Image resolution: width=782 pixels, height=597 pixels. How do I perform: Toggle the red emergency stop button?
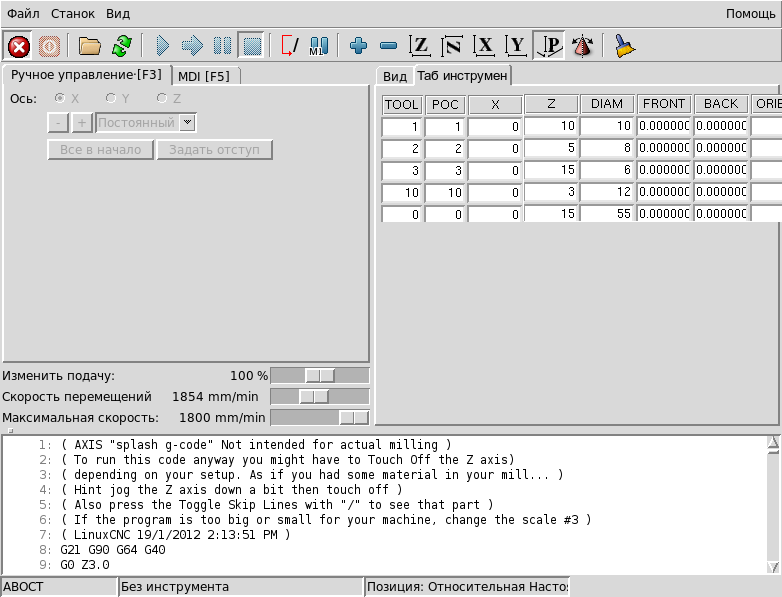tap(18, 47)
